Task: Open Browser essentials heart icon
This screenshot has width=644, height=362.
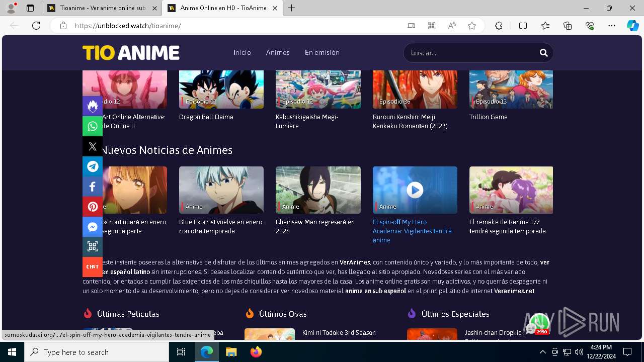Action: click(x=590, y=26)
